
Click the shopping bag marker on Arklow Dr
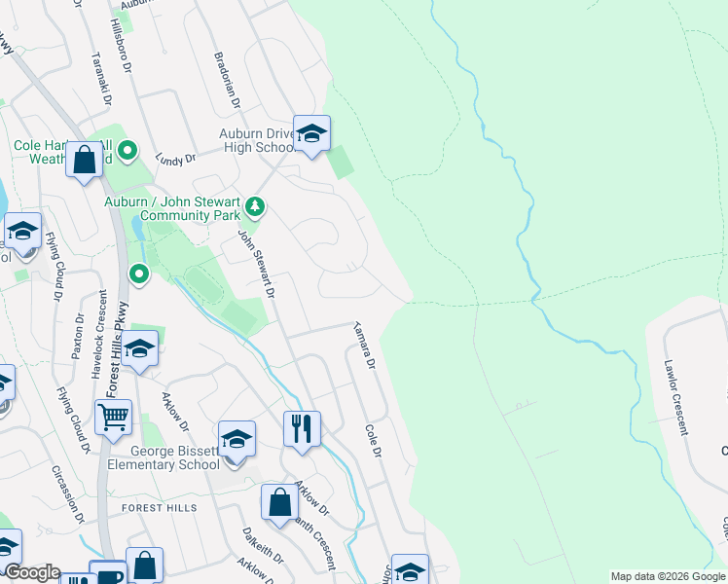279,503
